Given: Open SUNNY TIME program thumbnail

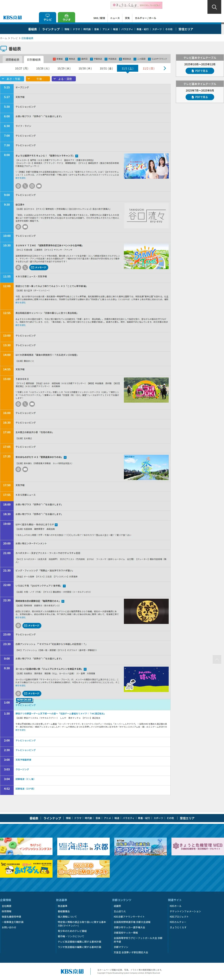Looking at the screenshot, I should coord(146,256).
